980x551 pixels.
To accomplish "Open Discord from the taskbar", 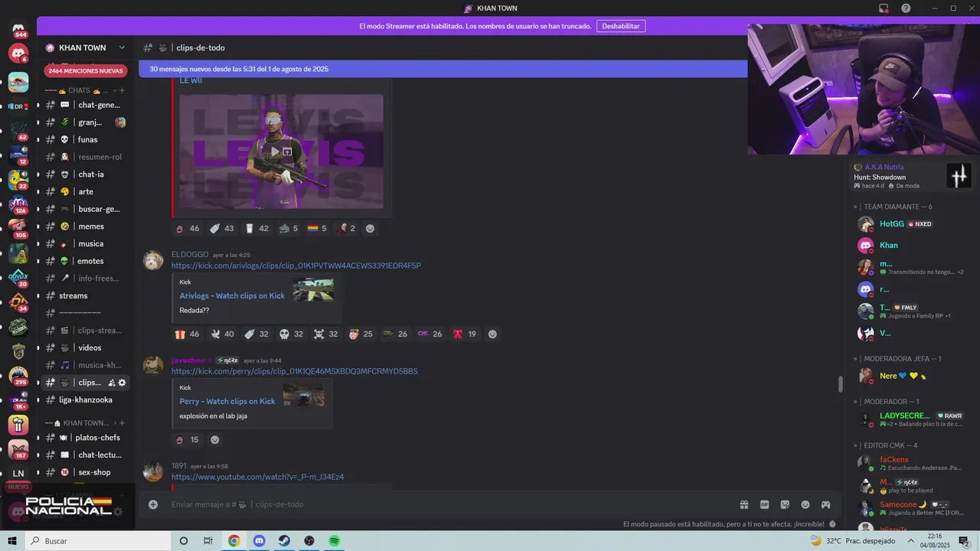I will click(259, 541).
